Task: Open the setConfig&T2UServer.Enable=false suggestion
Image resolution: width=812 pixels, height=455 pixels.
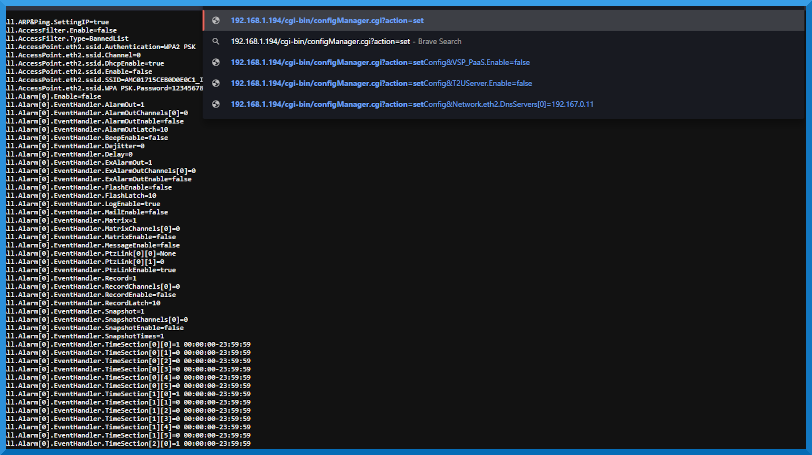Action: coord(381,83)
